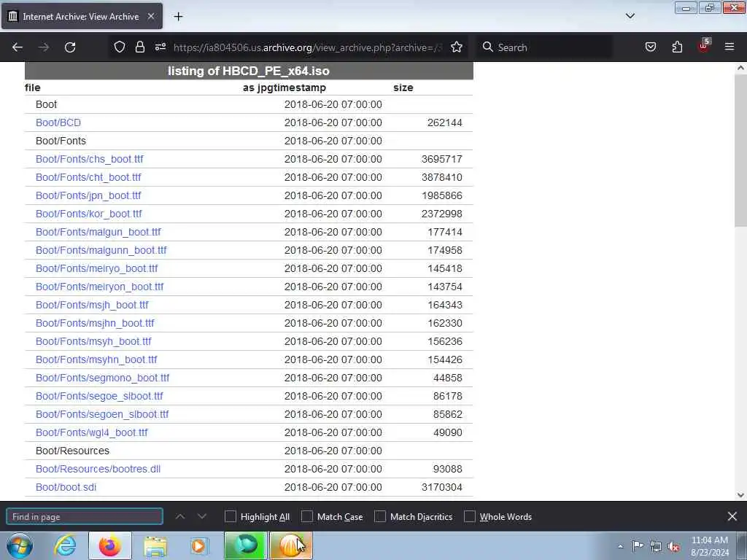Open Boot/Fonts/msyhn_boot.ttf link
747x560 pixels.
pos(96,359)
